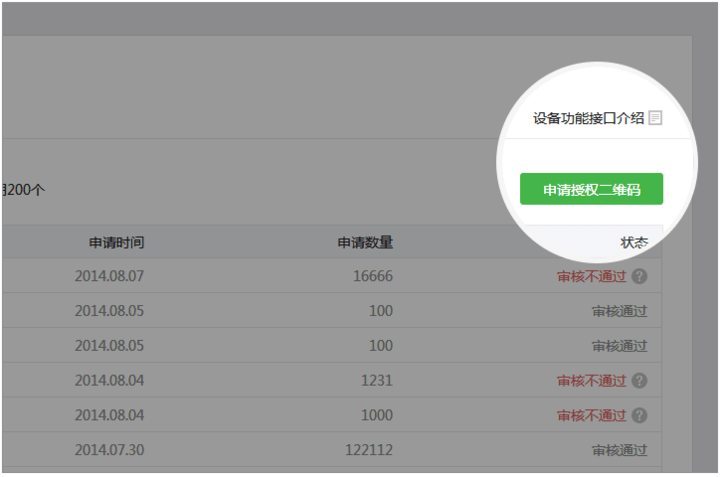This screenshot has height=477, width=720.
Task: Click the 2014.07.30 date cell
Action: pyautogui.click(x=110, y=450)
